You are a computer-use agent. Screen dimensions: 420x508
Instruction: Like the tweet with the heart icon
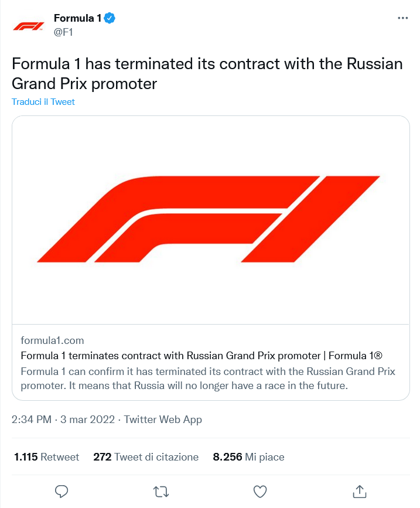[260, 491]
